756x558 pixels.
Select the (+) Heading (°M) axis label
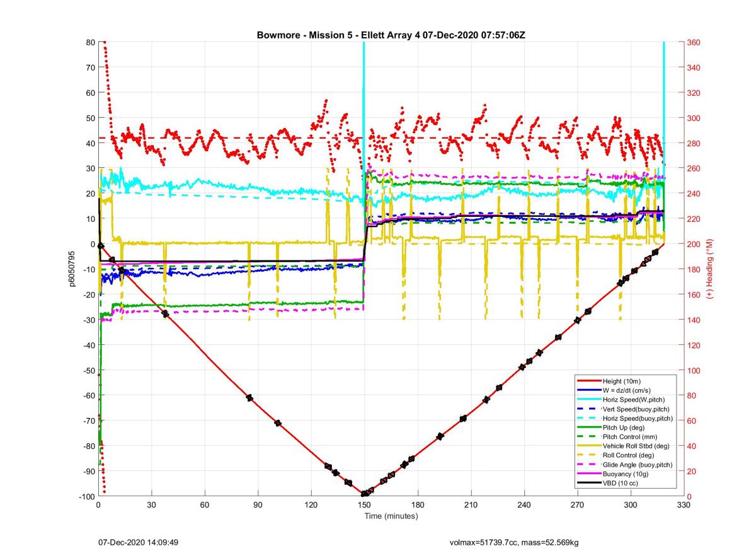pos(709,269)
